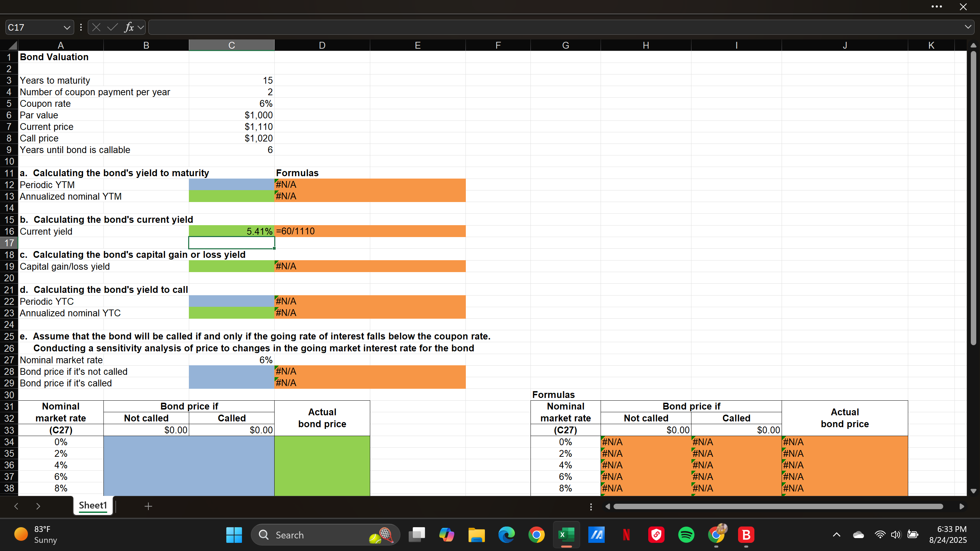The width and height of the screenshot is (980, 551).
Task: Open the sheet options dots menu near tabs
Action: [x=591, y=506]
